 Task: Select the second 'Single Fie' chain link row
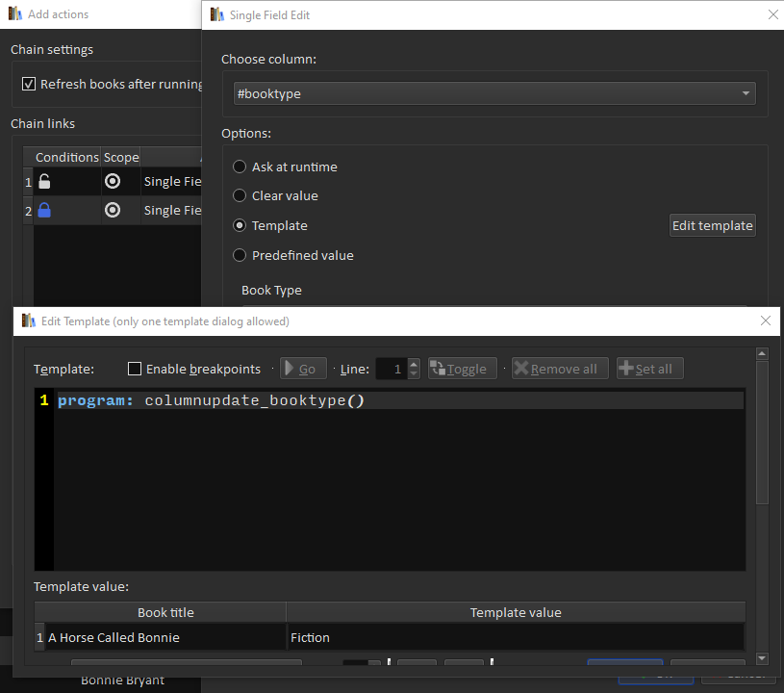[x=171, y=210]
